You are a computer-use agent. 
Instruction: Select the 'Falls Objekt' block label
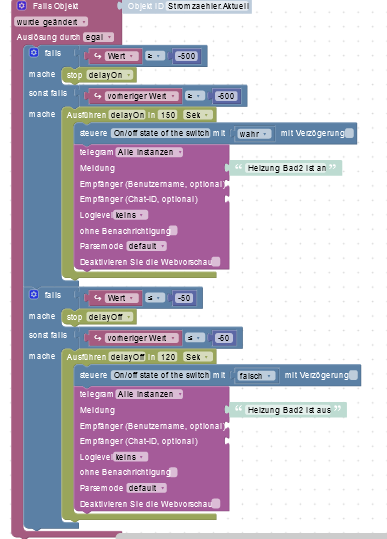[55, 6]
